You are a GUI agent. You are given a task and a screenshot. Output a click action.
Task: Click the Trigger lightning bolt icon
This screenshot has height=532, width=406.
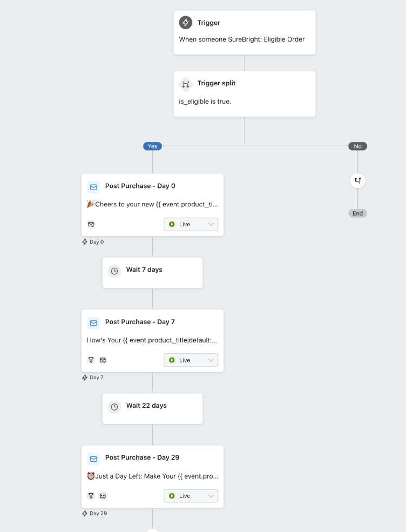tap(186, 23)
